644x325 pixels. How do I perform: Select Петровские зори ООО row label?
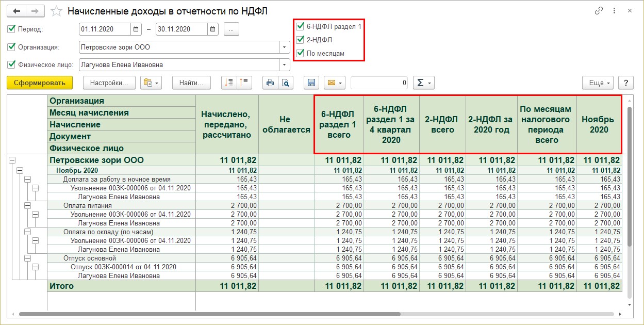[x=96, y=160]
